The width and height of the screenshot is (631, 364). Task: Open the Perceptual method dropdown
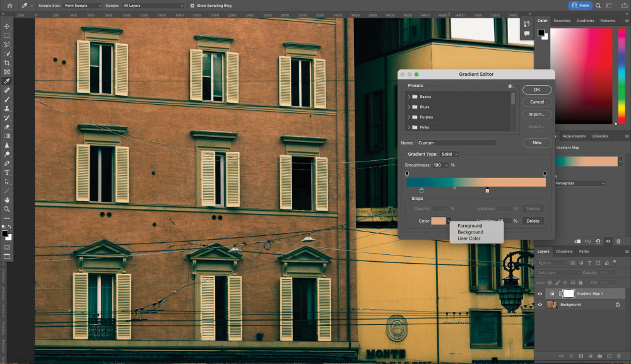click(580, 184)
